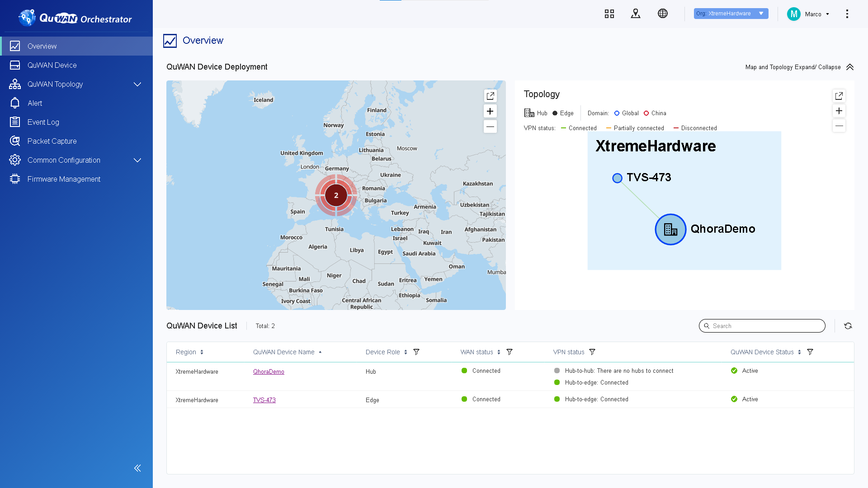
Task: Open the QhoraDemo device link
Action: click(269, 371)
